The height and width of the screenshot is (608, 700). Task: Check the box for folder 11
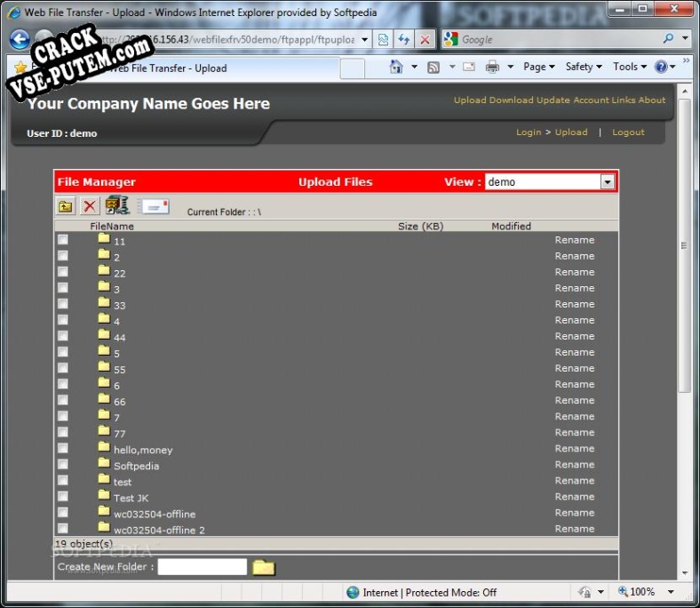pyautogui.click(x=63, y=239)
